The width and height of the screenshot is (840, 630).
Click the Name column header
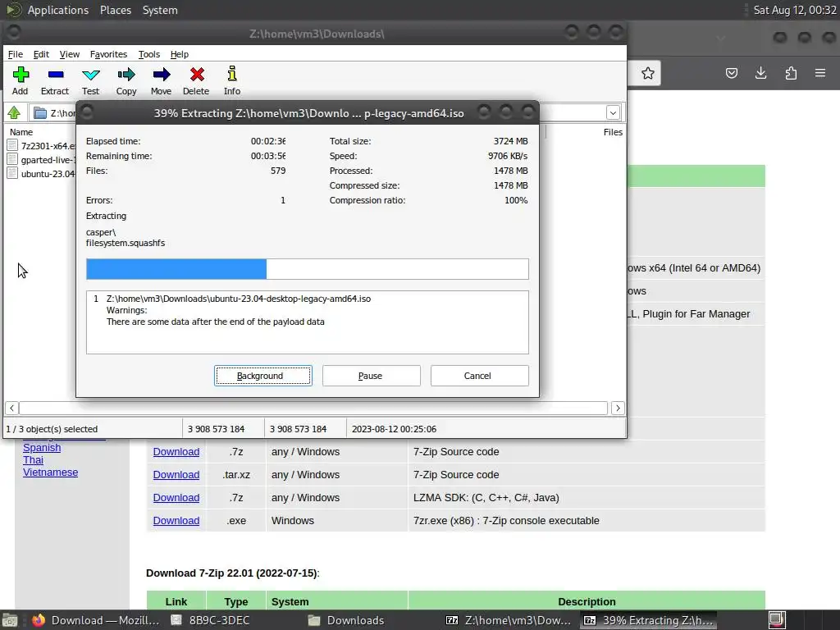[x=21, y=132]
